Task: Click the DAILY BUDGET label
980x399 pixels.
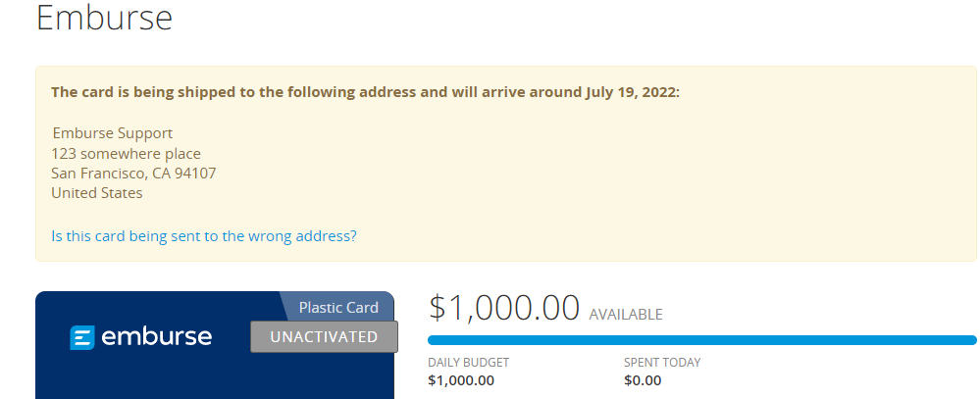Action: tap(469, 363)
